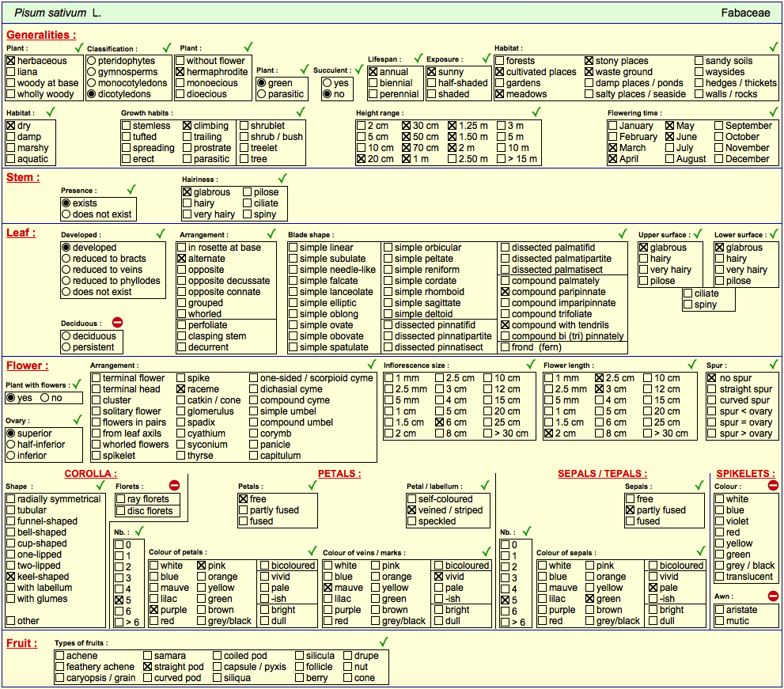Screen dimensions: 784x689
Task: Click the PETALS heading
Action: [x=339, y=474]
